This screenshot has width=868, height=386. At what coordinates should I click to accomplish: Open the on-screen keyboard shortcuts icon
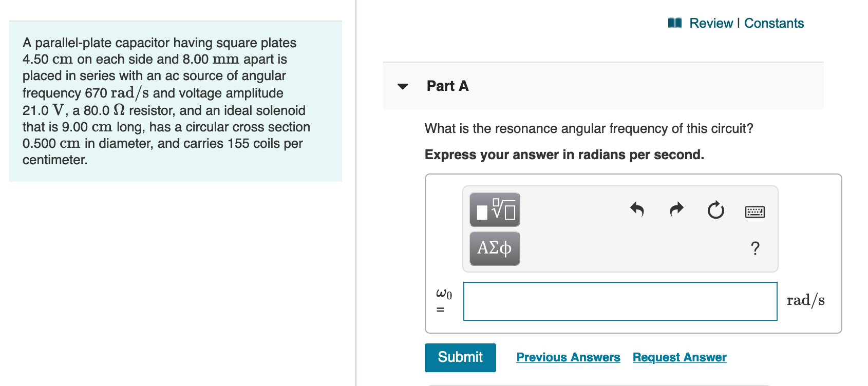click(x=754, y=211)
